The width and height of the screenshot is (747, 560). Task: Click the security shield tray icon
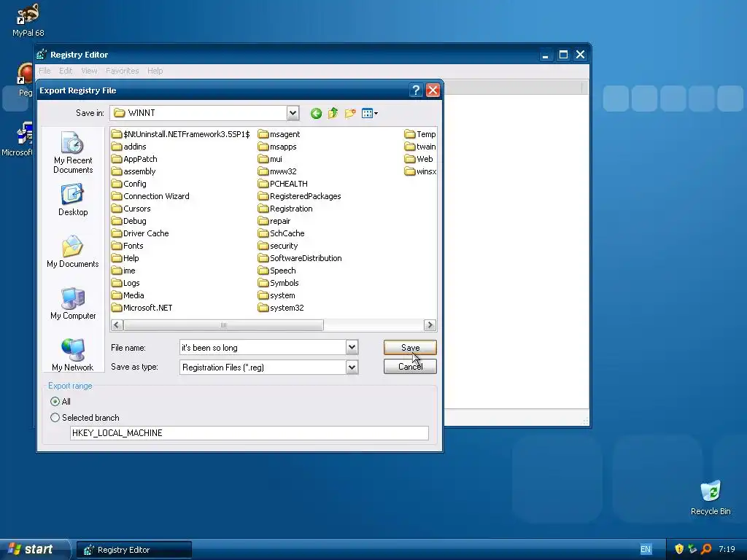click(679, 549)
